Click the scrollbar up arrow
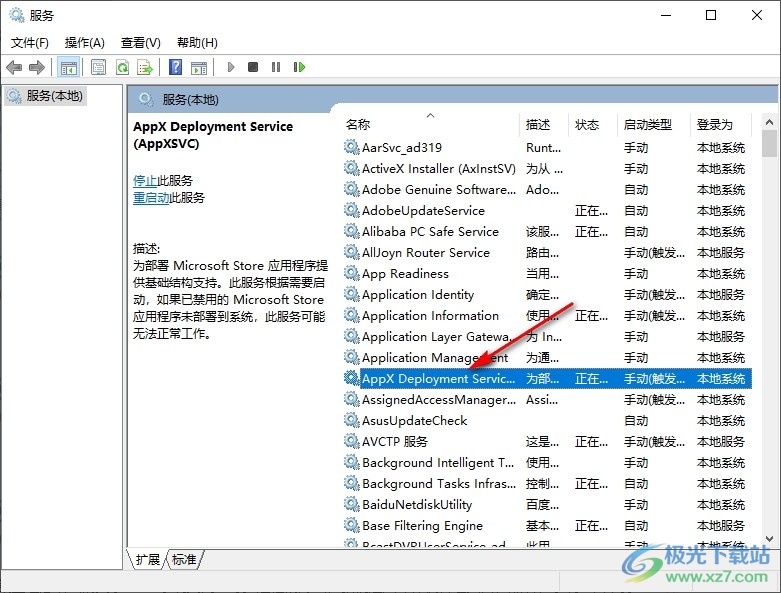This screenshot has width=781, height=593. tap(769, 122)
